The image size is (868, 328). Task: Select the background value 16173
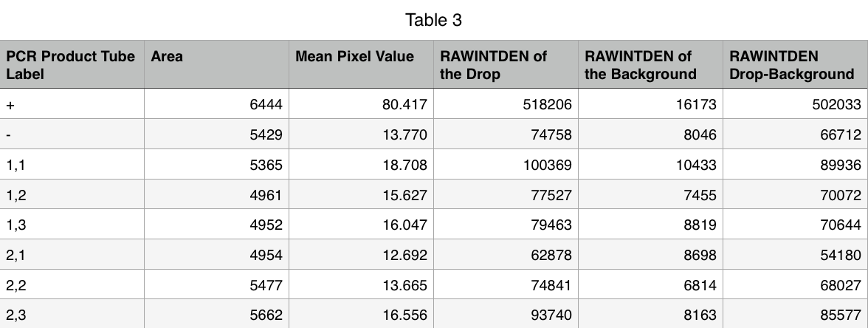696,106
